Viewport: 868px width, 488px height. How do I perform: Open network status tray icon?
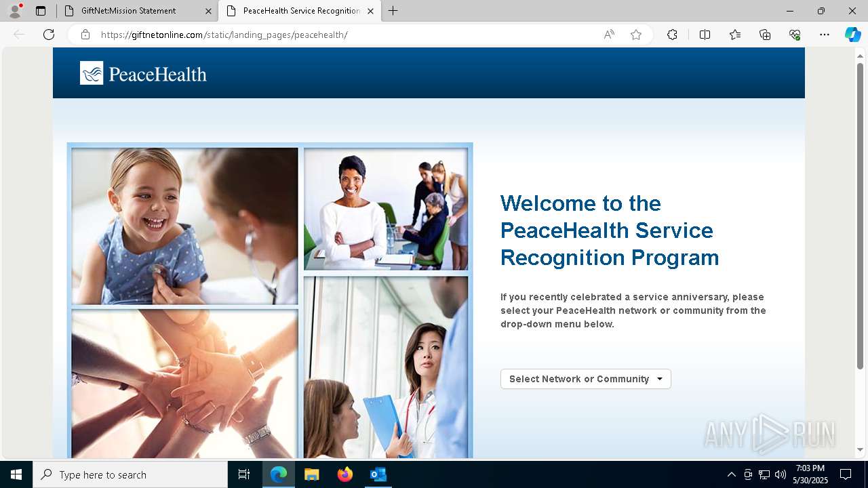764,474
